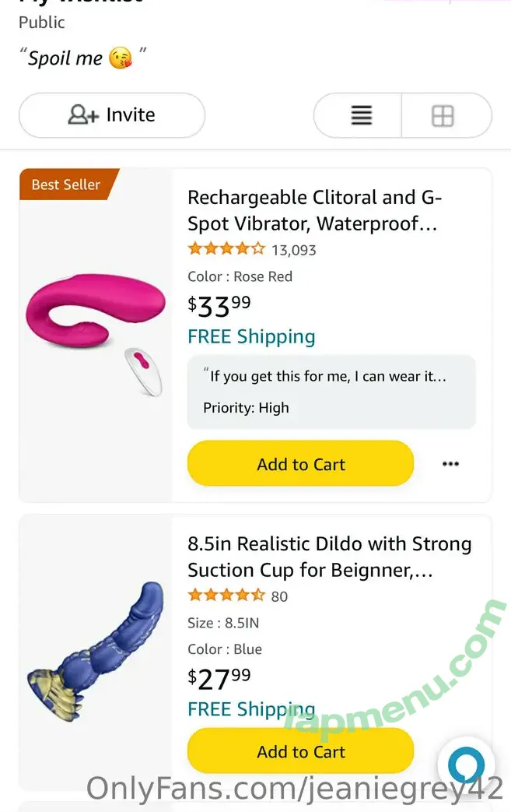Add the Rose Red vibrator to cart

(x=300, y=464)
